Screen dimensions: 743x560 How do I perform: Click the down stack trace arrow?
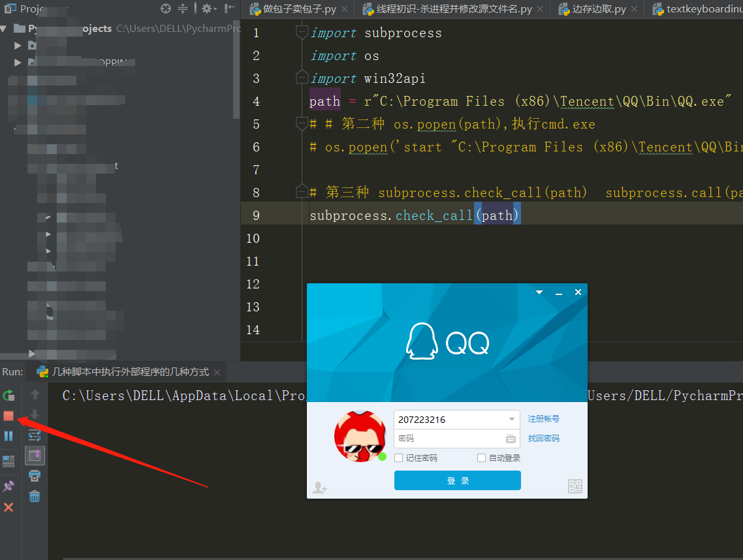(35, 414)
